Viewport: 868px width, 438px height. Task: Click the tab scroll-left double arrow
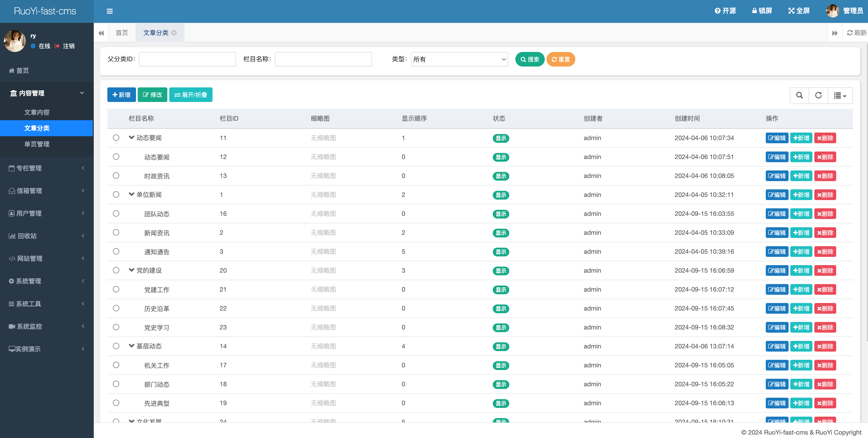tap(101, 33)
